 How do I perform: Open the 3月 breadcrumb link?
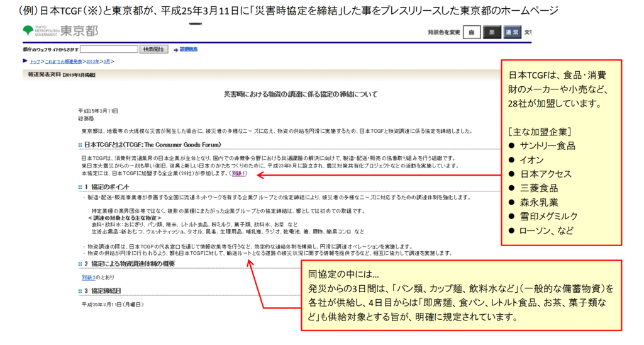[x=107, y=62]
